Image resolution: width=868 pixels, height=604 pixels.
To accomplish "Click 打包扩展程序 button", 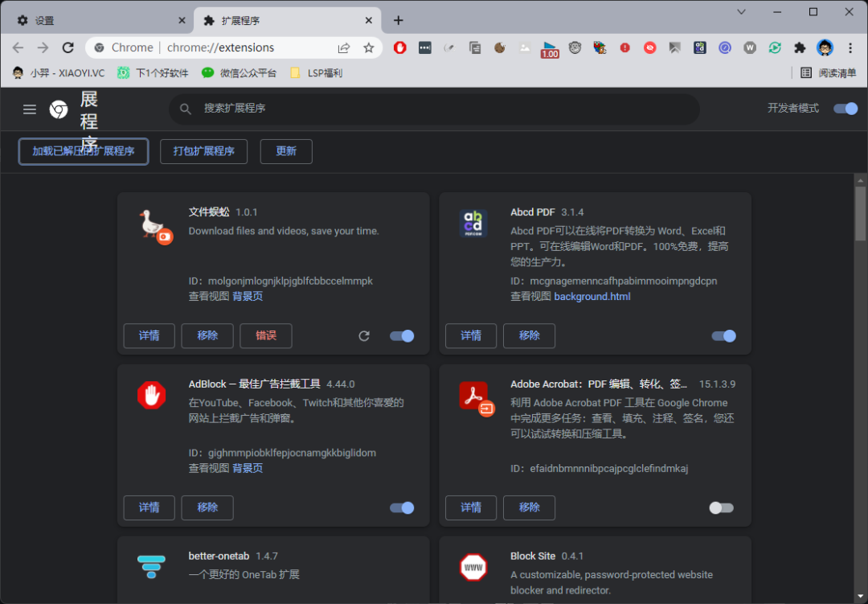I will click(203, 151).
